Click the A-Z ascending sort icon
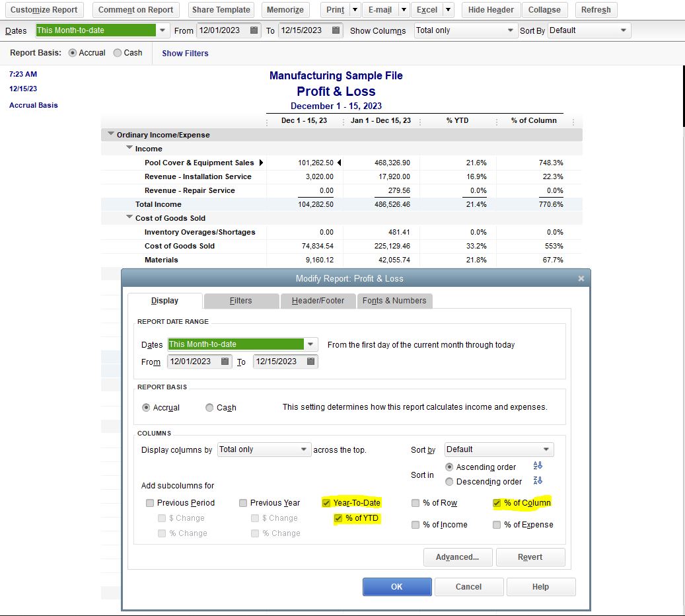The image size is (685, 616). tap(538, 467)
